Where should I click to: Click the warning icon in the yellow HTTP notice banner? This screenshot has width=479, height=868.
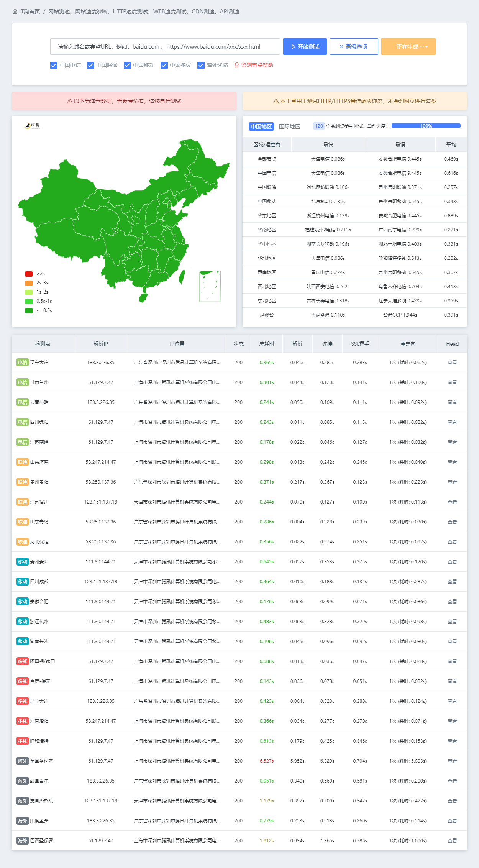[276, 101]
